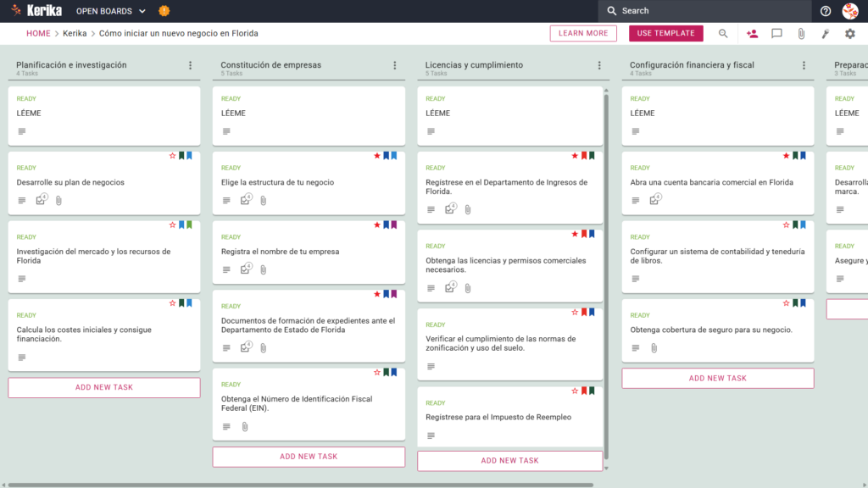Toggle the star on Configurar un sistema de contabilidad card
Viewport: 868px width, 488px height.
coord(786,225)
